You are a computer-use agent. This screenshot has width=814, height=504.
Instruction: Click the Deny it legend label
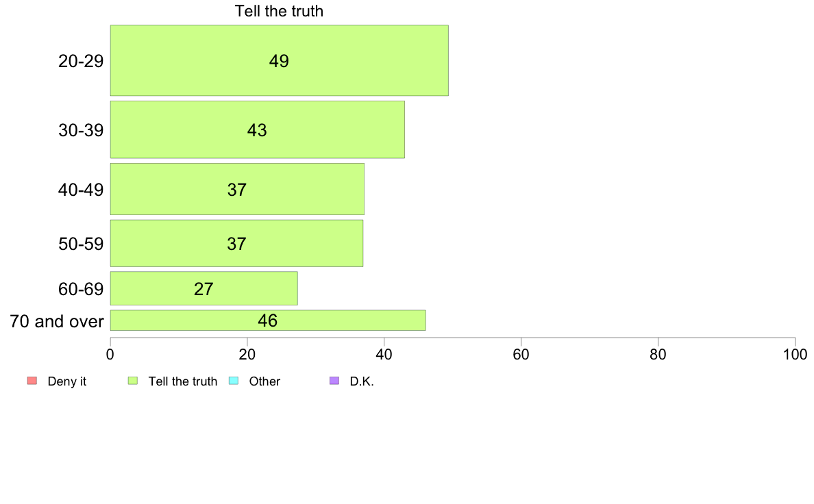(67, 381)
